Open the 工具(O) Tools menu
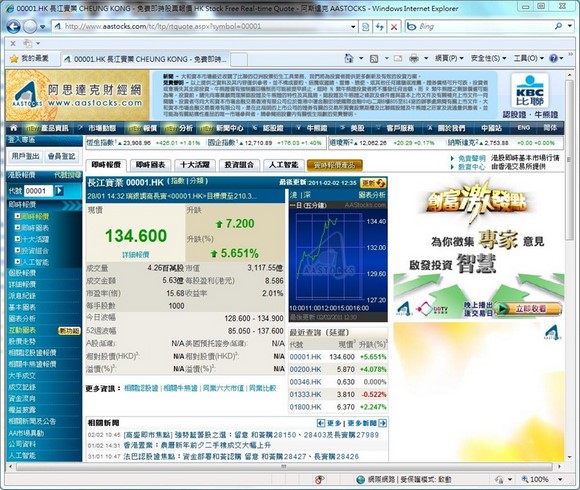580x490 pixels. click(x=529, y=58)
